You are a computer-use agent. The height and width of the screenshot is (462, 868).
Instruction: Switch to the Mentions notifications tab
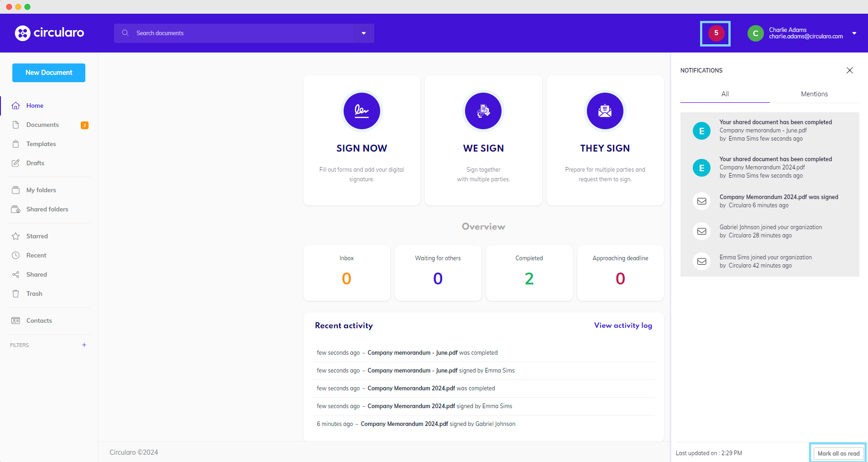click(x=814, y=94)
